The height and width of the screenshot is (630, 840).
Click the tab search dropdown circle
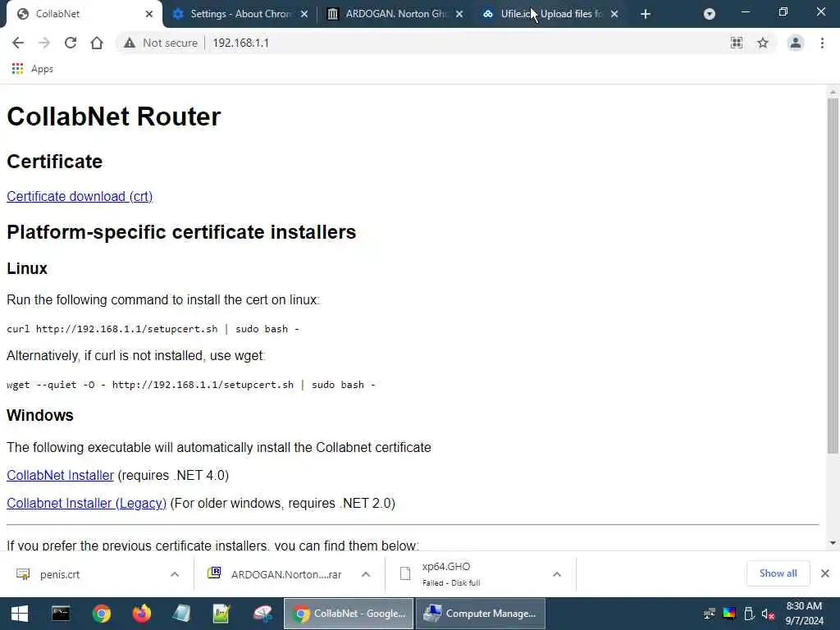[x=710, y=14]
